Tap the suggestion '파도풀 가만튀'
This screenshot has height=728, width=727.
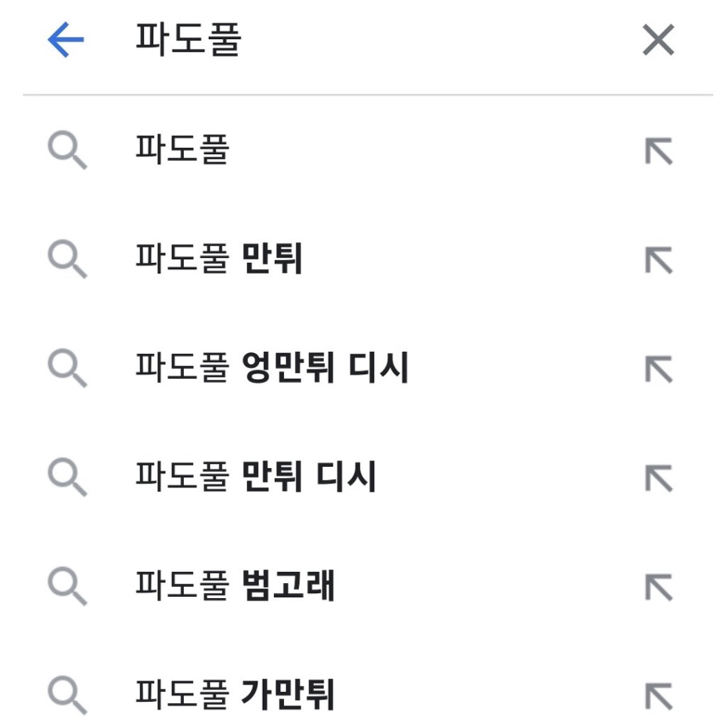[x=235, y=694]
